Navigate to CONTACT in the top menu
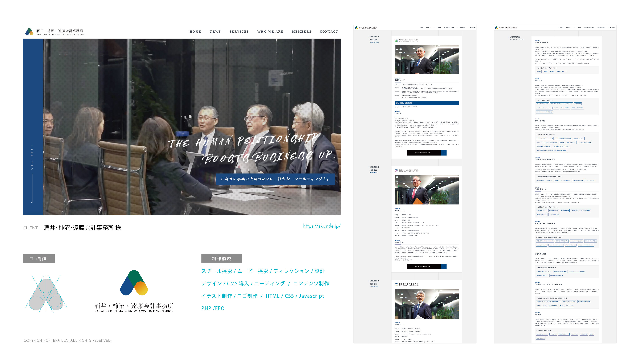644x364 pixels. coord(329,32)
